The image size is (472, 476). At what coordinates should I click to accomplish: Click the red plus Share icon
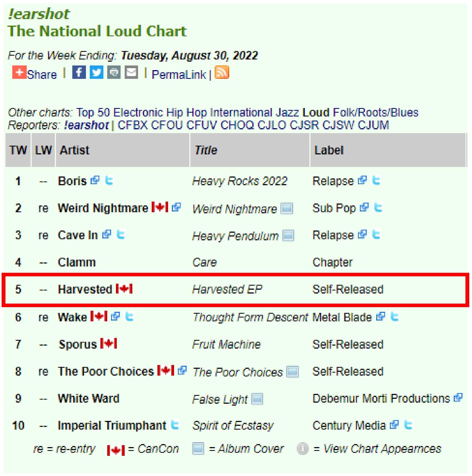click(x=19, y=73)
